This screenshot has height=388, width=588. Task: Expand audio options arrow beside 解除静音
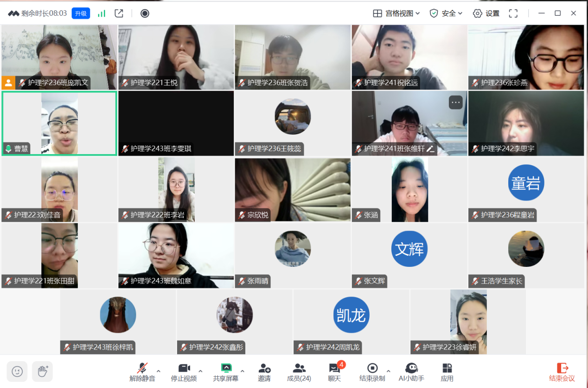tap(159, 371)
